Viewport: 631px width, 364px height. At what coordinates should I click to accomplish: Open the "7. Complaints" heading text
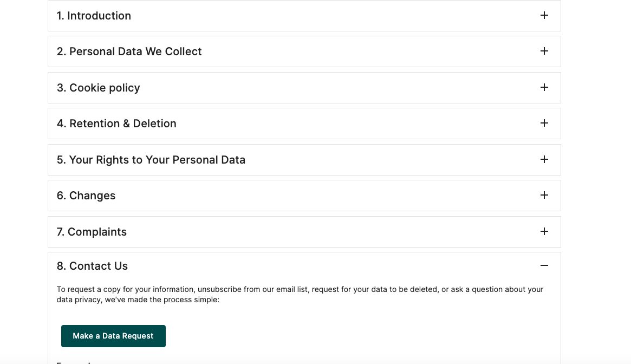pos(92,232)
